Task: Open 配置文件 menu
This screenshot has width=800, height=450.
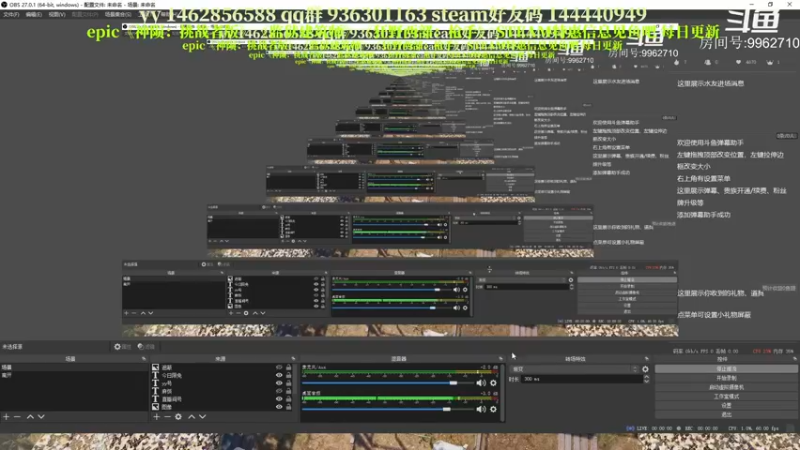Action: pyautogui.click(x=85, y=14)
